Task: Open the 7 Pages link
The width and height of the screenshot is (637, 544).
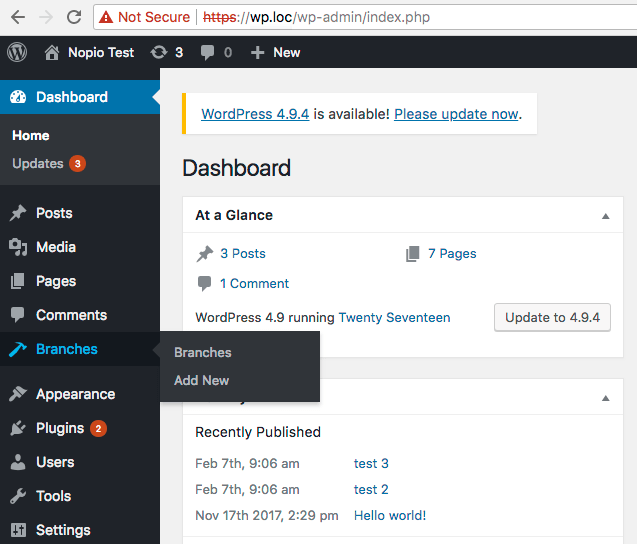Action: point(452,254)
